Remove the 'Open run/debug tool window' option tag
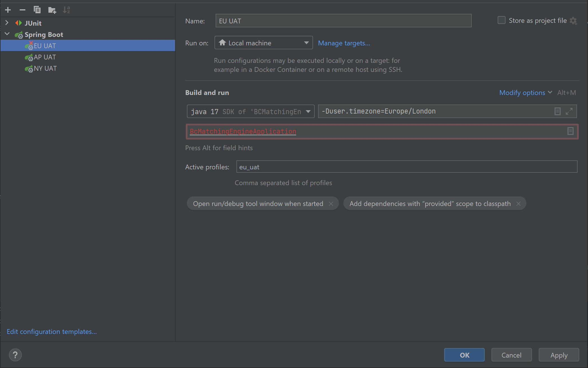The height and width of the screenshot is (368, 588). pos(331,203)
